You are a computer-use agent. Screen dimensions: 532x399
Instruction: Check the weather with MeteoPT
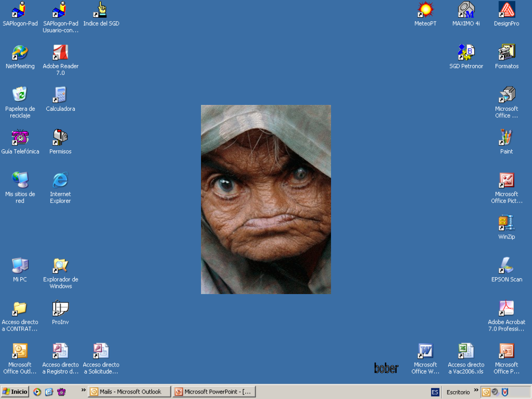(x=425, y=9)
